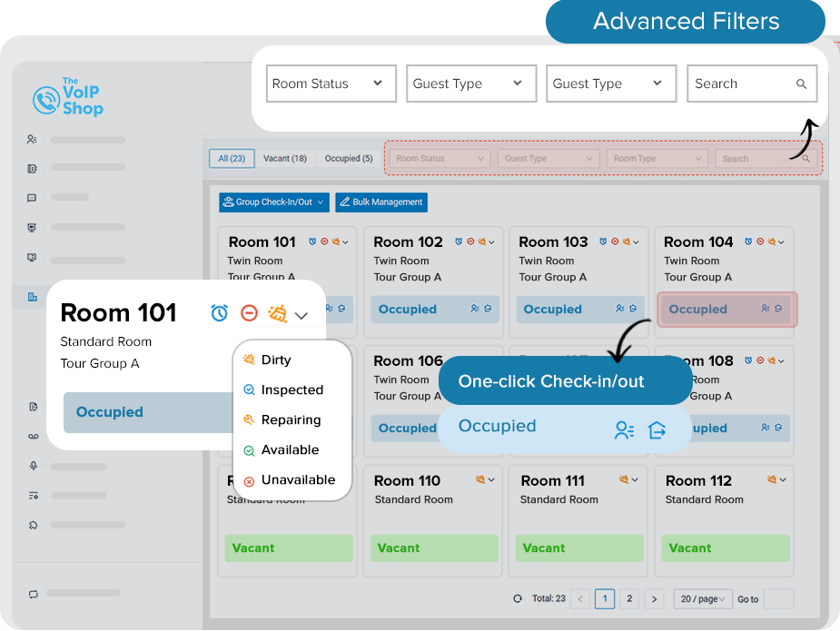The height and width of the screenshot is (631, 840).
Task: Set wake-up alarm icon on Room 102
Action: coord(459,242)
